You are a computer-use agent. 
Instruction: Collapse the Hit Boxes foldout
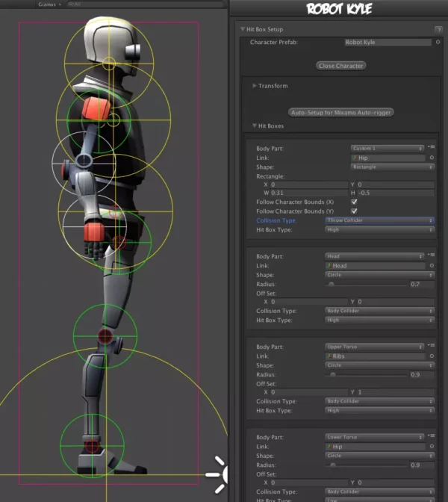pyautogui.click(x=255, y=126)
